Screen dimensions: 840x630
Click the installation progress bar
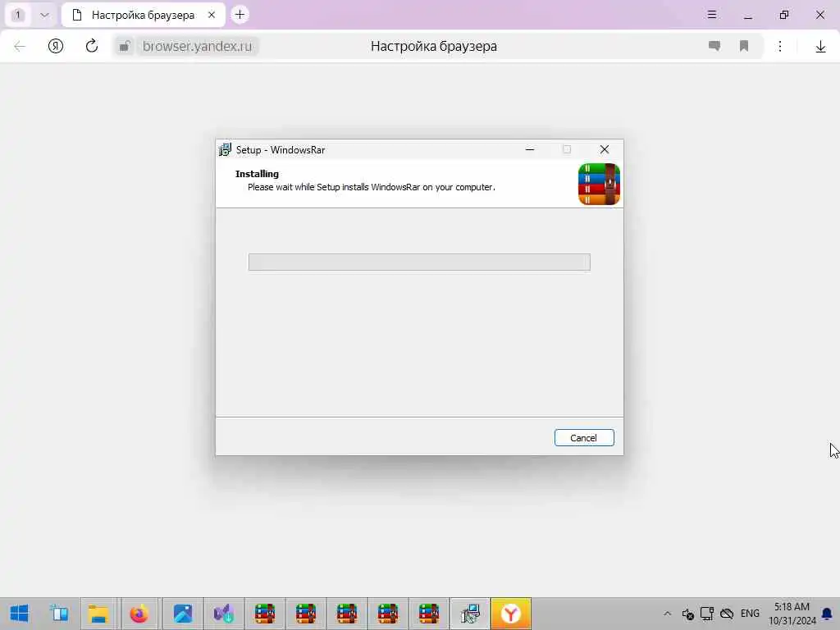pyautogui.click(x=419, y=262)
